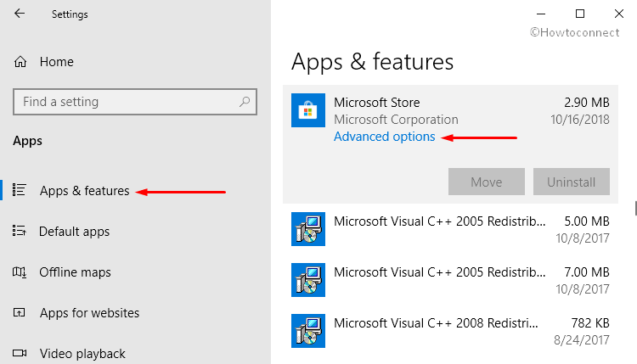Select the Microsoft Store entry name

pos(376,103)
